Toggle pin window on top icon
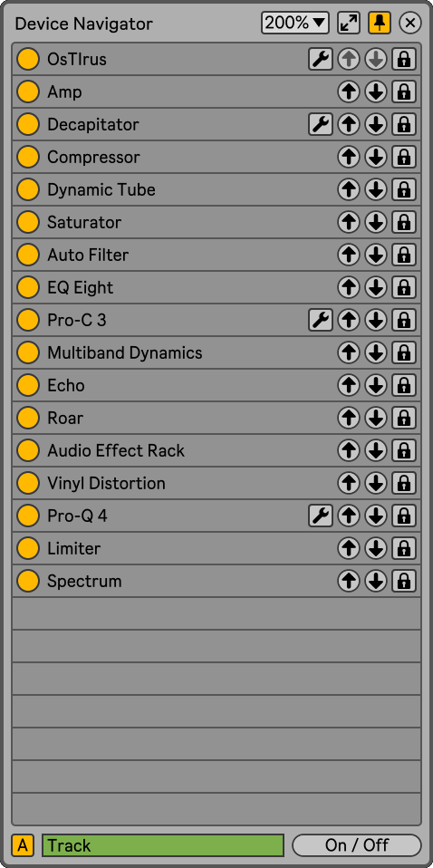This screenshot has height=868, width=433. coord(380,23)
